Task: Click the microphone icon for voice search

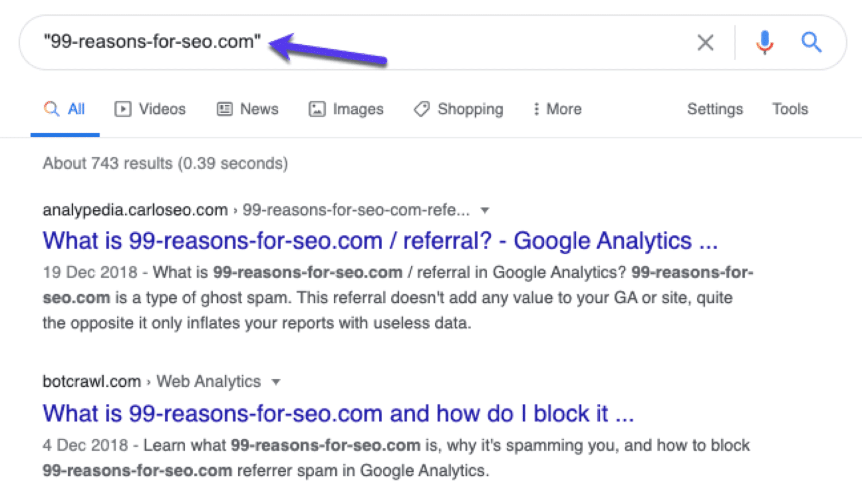Action: (x=764, y=42)
